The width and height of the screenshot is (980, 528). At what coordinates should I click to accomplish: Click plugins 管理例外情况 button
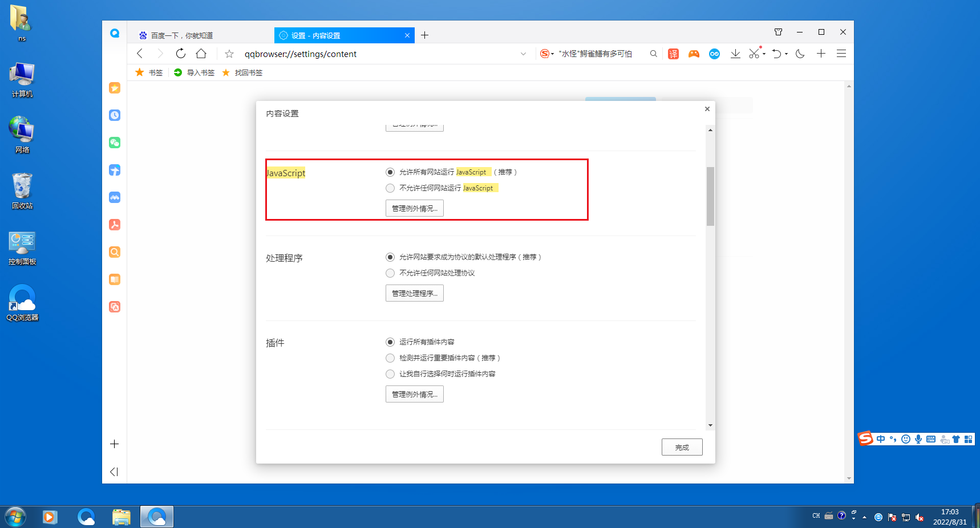pyautogui.click(x=415, y=395)
